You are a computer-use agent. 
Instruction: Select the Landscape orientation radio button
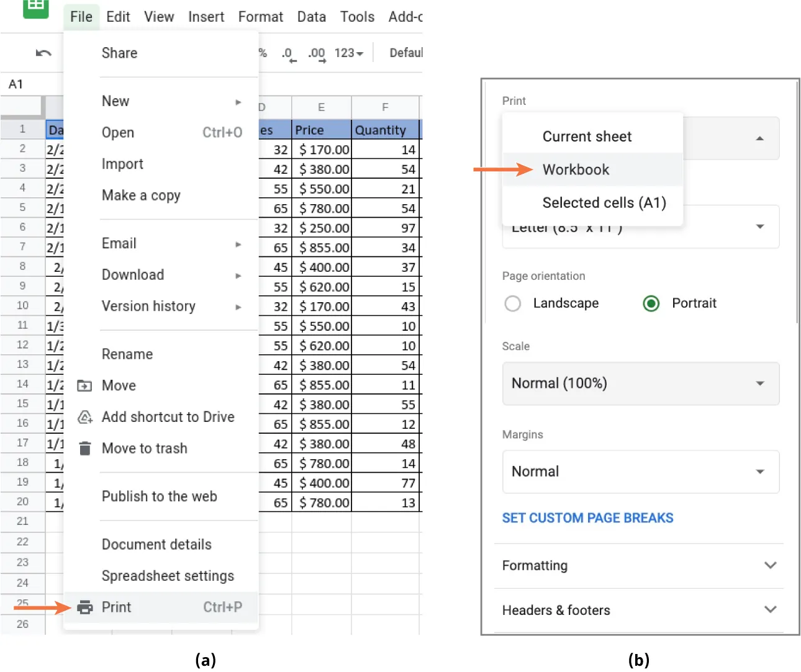[x=512, y=303]
